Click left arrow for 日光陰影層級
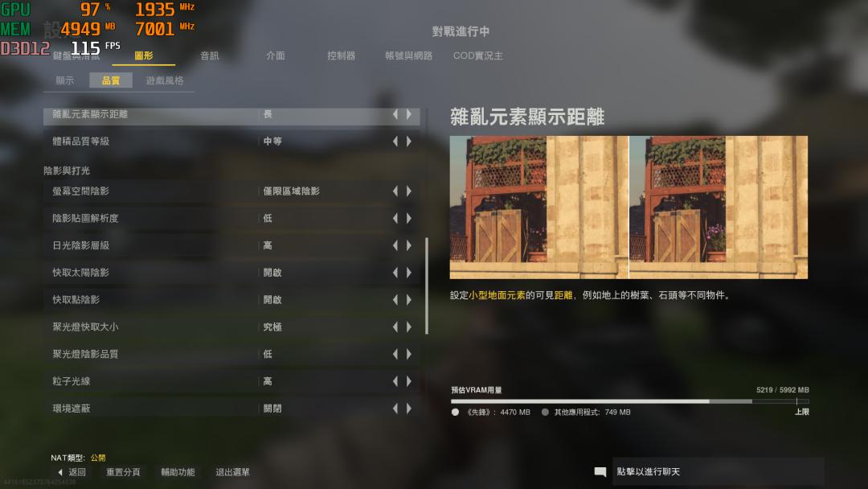 (395, 245)
